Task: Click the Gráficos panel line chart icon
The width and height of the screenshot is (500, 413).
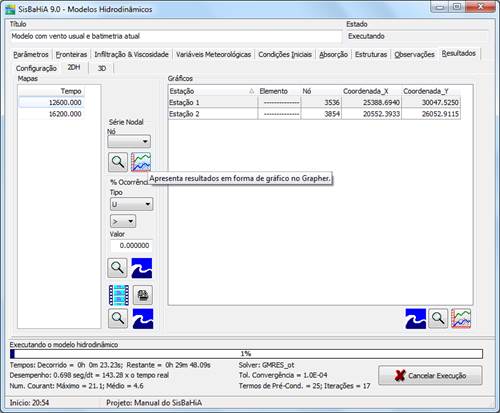Action: click(461, 319)
